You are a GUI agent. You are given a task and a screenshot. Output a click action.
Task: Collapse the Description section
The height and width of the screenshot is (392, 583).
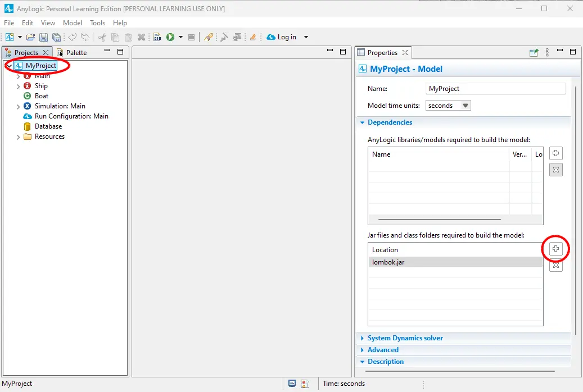tap(362, 362)
